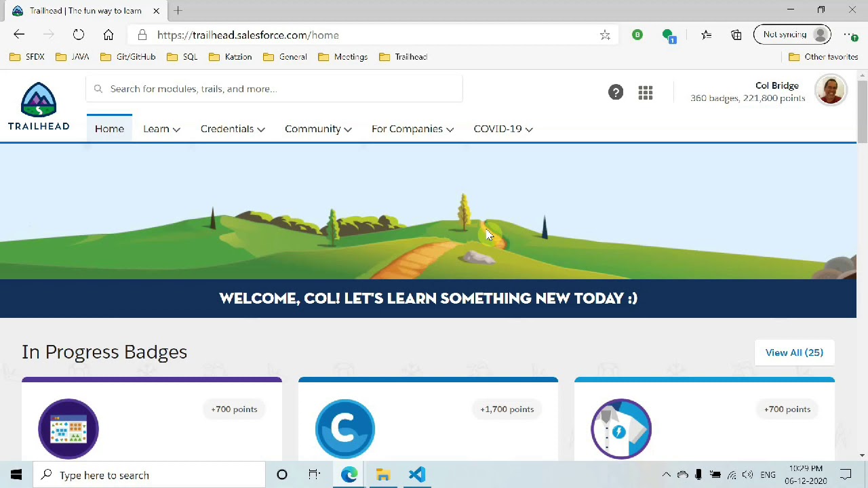Expand the Learn menu
This screenshot has width=868, height=488.
[x=161, y=129]
